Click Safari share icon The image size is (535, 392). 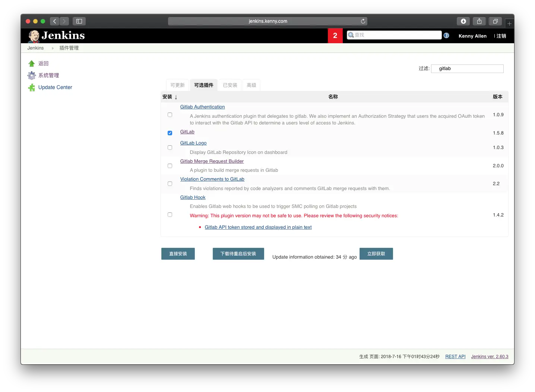click(479, 21)
